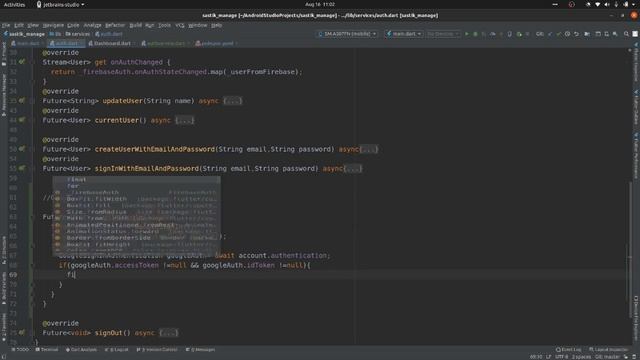Image resolution: width=640 pixels, height=360 pixels.
Task: Open the device selector dropdown
Action: [x=348, y=34]
